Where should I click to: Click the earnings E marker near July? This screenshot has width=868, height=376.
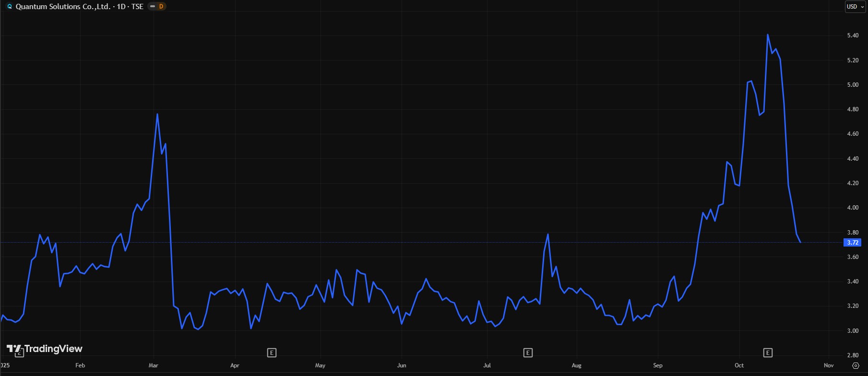(x=528, y=353)
